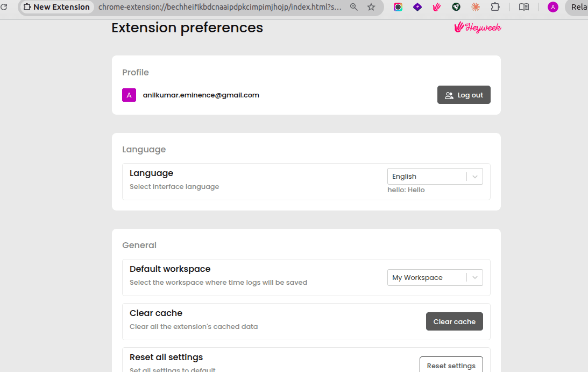Click the Extension preferences heading
The height and width of the screenshot is (372, 588).
(x=187, y=28)
